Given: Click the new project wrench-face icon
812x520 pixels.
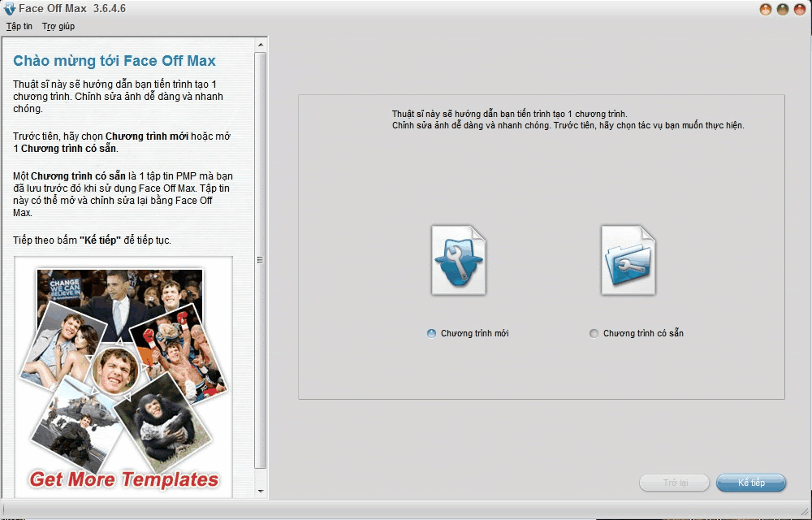Looking at the screenshot, I should click(x=459, y=260).
